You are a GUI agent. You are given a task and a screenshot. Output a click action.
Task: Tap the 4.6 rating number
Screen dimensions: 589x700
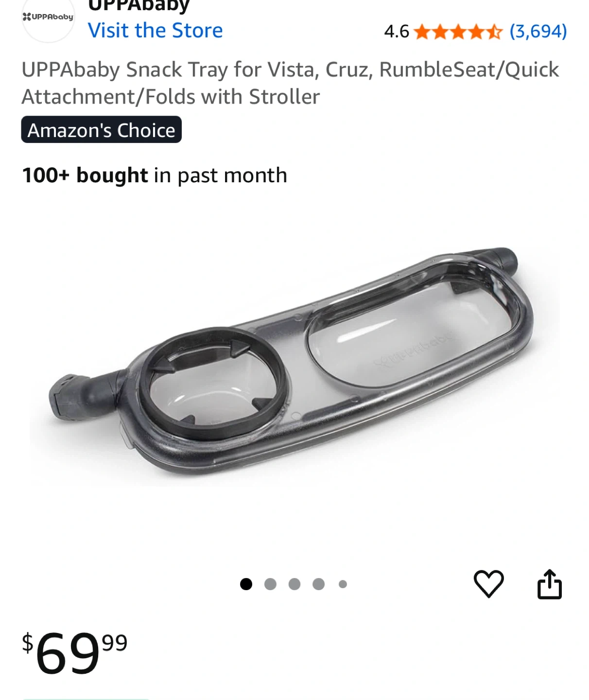point(397,32)
